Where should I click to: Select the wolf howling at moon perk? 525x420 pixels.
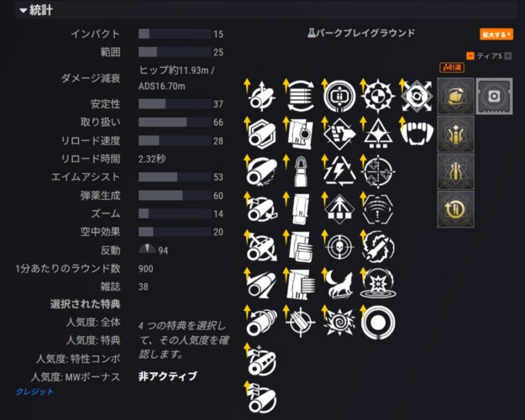[339, 285]
